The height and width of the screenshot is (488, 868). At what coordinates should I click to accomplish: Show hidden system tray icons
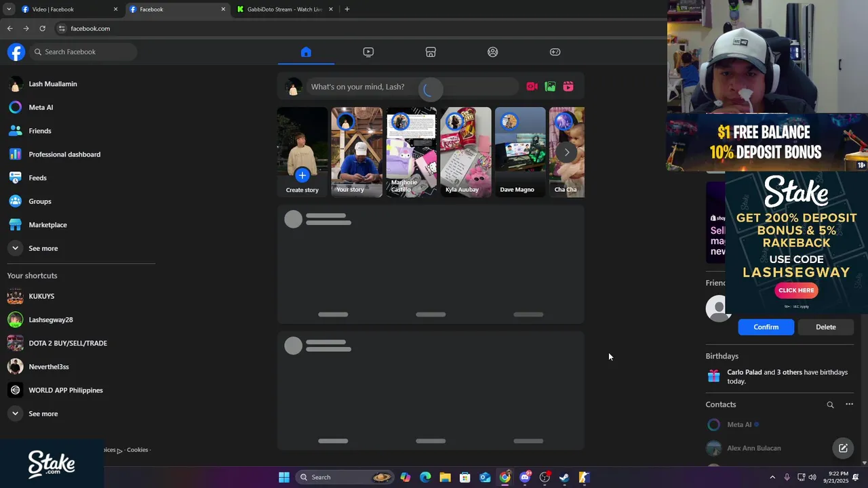click(x=772, y=477)
